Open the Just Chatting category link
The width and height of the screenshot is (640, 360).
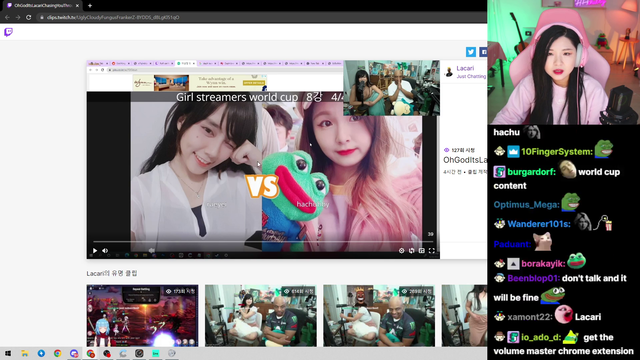(x=471, y=76)
